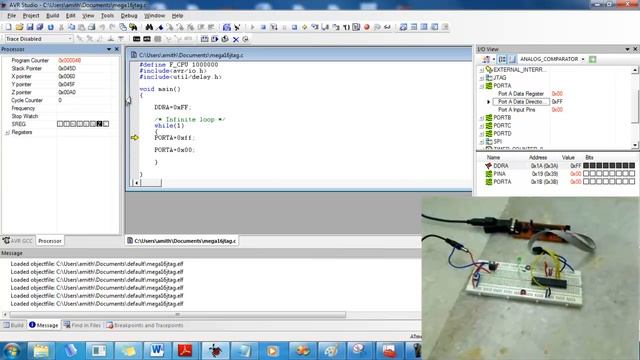Expand the SPI tree node
The width and height of the screenshot is (640, 360).
tap(482, 142)
